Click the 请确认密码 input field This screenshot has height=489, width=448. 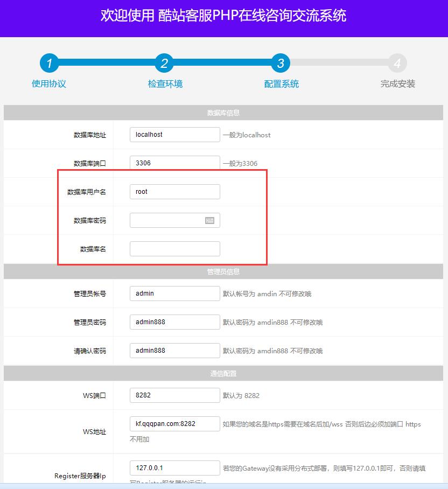tap(174, 351)
